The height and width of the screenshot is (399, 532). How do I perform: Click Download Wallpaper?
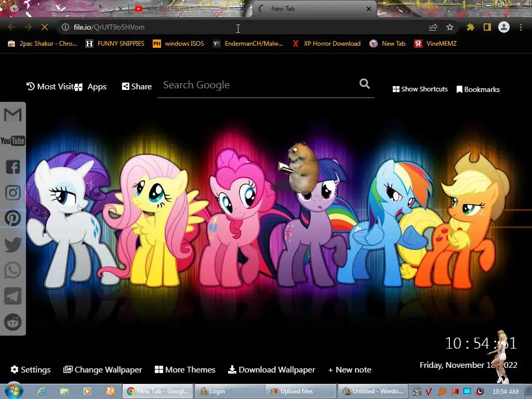coord(271,369)
